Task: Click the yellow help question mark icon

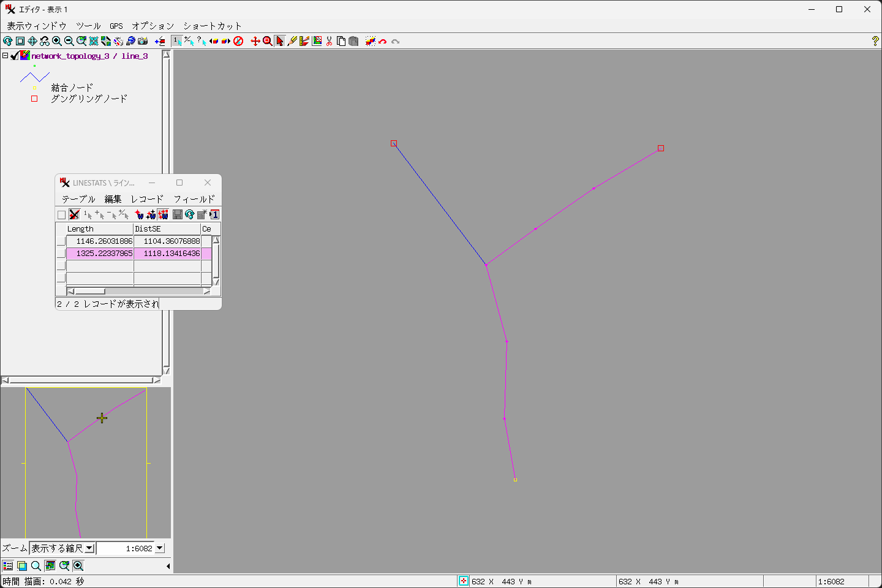Action: (x=875, y=41)
